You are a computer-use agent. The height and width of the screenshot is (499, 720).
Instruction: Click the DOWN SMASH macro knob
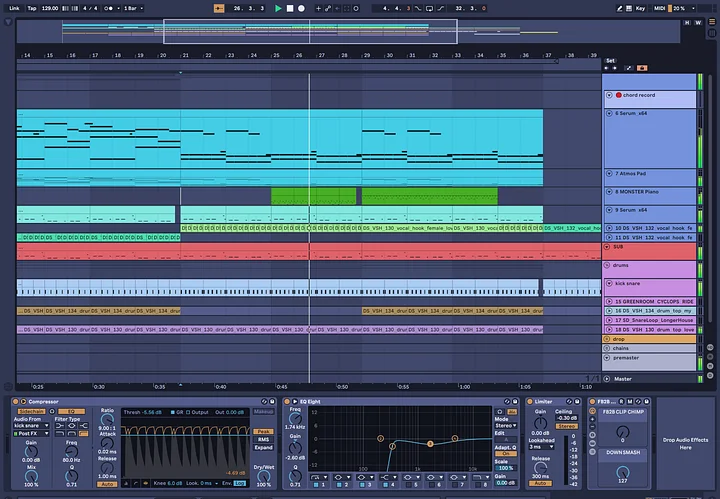coord(623,473)
